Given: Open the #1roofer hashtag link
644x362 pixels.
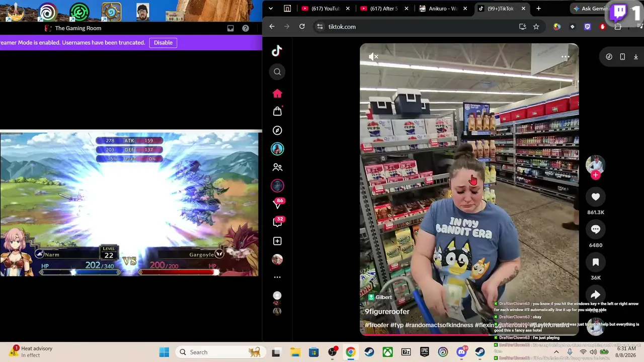Looking at the screenshot, I should coord(377,325).
